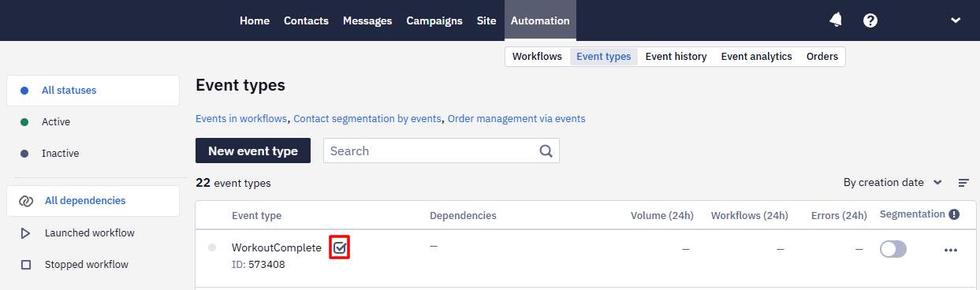Open the Campaigns menu
Screen dimensions: 980x290
pos(434,20)
